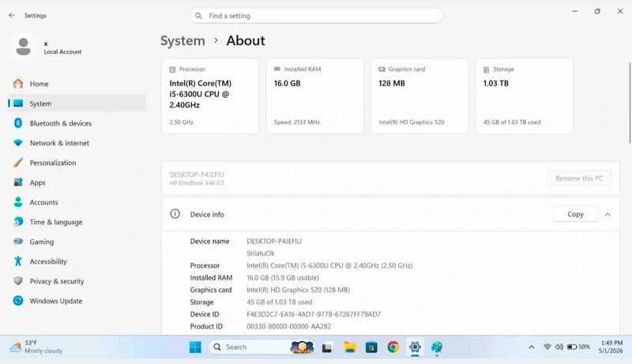Open the clock showing 1:49 PM

point(611,347)
